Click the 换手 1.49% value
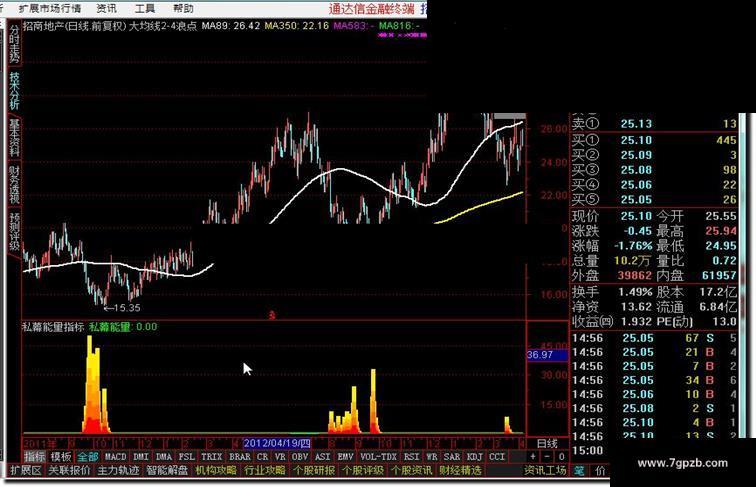 635,292
